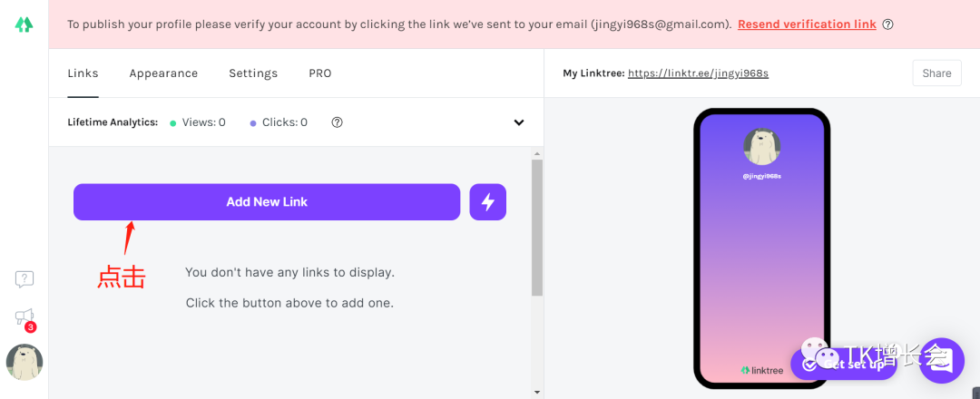The width and height of the screenshot is (980, 399).
Task: Select the PRO tab
Action: (x=320, y=73)
